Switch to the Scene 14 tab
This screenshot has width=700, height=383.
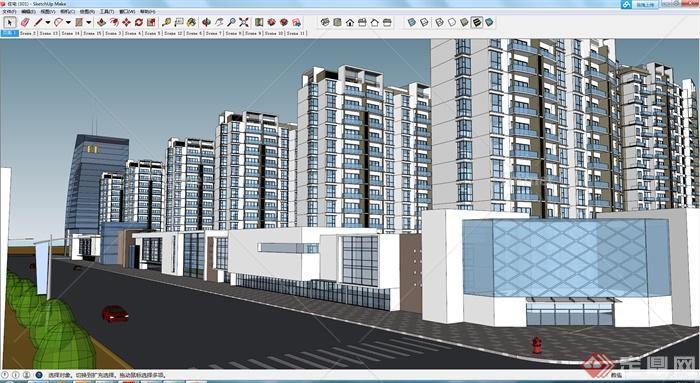(71, 33)
